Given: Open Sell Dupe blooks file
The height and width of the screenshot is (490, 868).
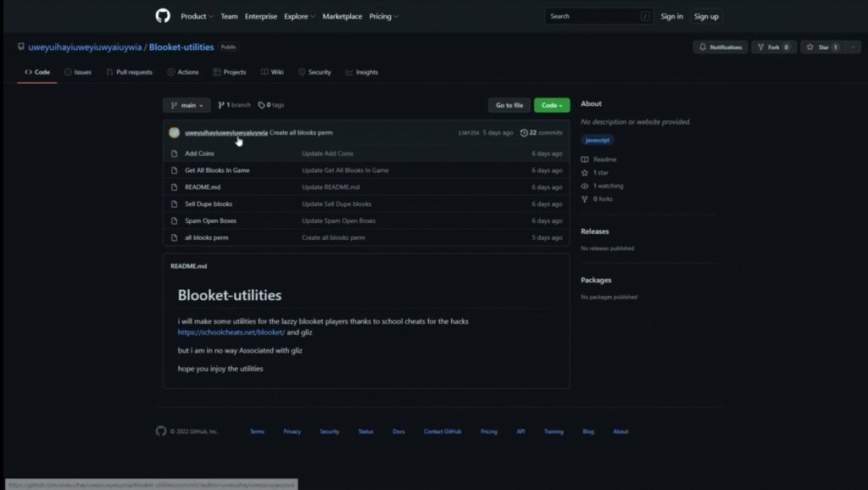Looking at the screenshot, I should pos(209,203).
